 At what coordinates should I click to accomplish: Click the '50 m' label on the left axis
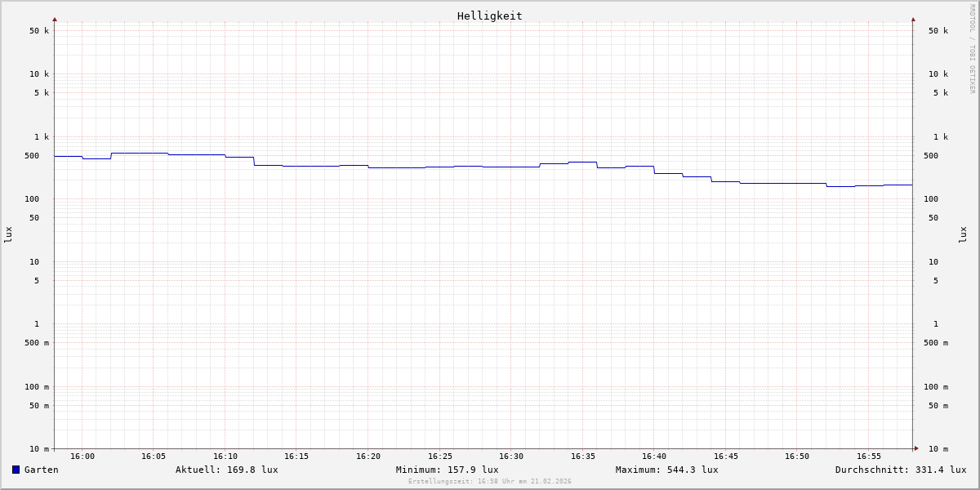click(39, 406)
